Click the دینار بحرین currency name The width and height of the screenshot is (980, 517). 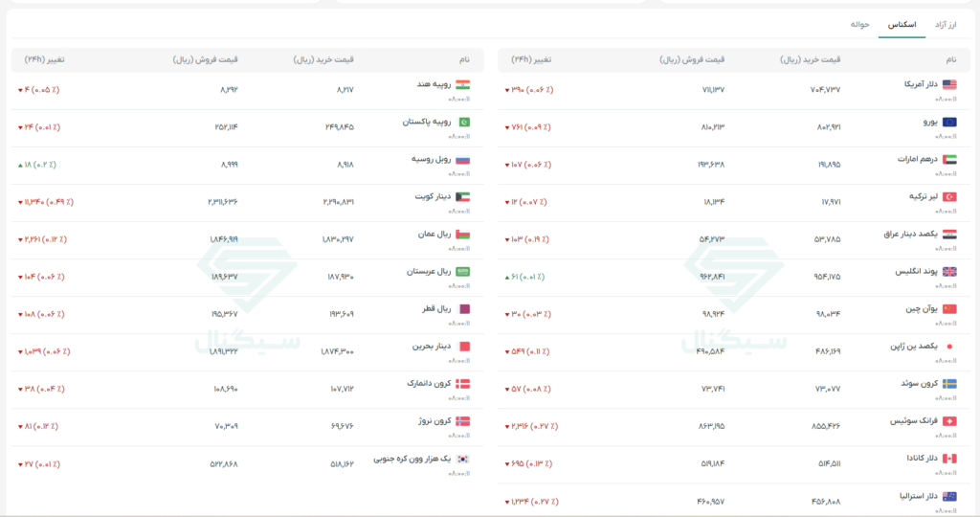point(432,347)
